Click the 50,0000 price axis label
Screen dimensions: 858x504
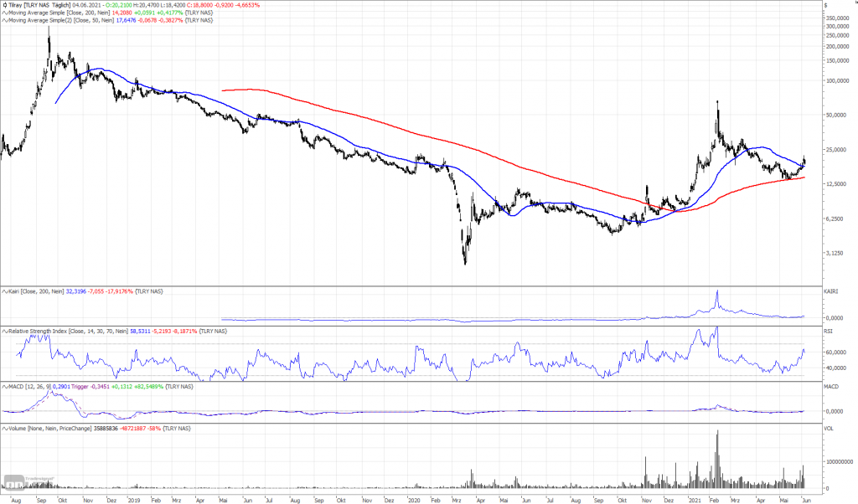(x=838, y=116)
